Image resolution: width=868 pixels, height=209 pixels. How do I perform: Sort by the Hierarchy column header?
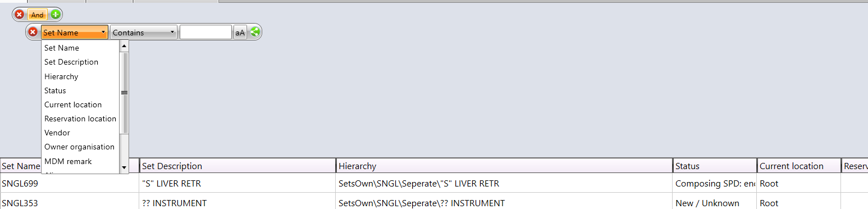[x=504, y=166]
